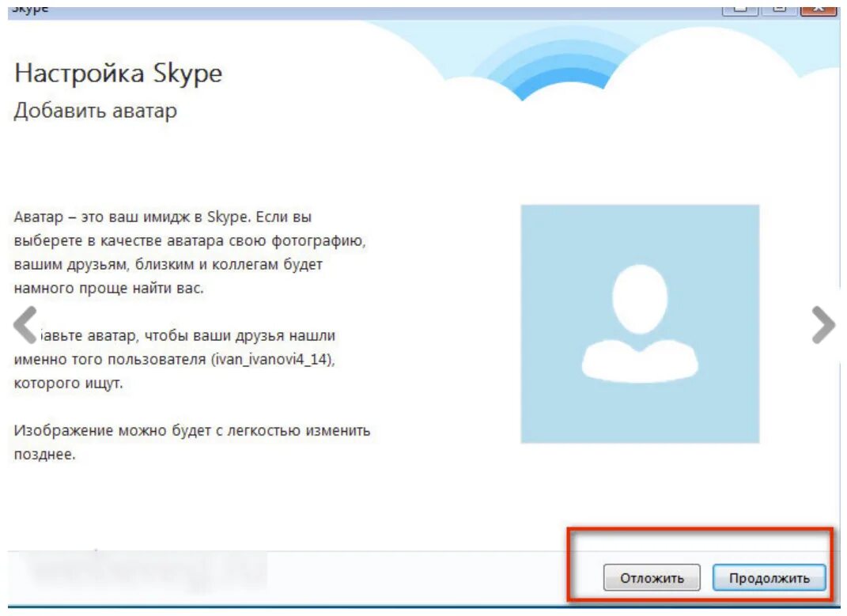
Task: Click the Продолжить button
Action: tap(769, 577)
